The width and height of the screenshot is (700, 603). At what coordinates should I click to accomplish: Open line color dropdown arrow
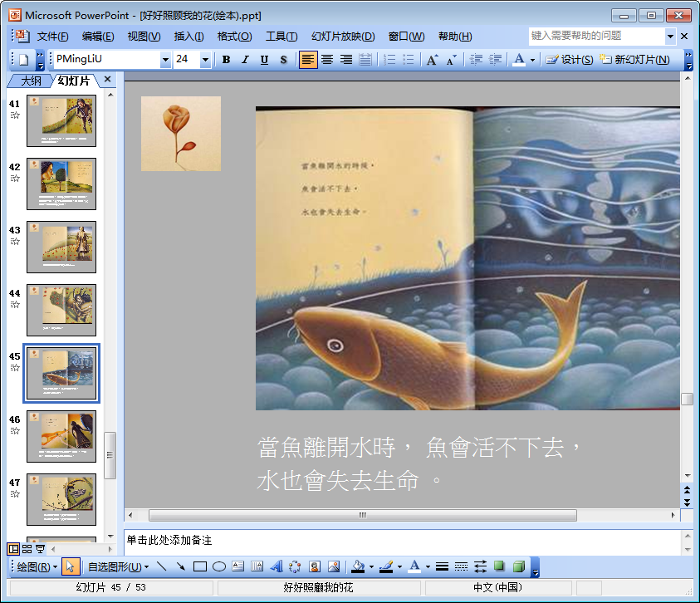tap(399, 566)
